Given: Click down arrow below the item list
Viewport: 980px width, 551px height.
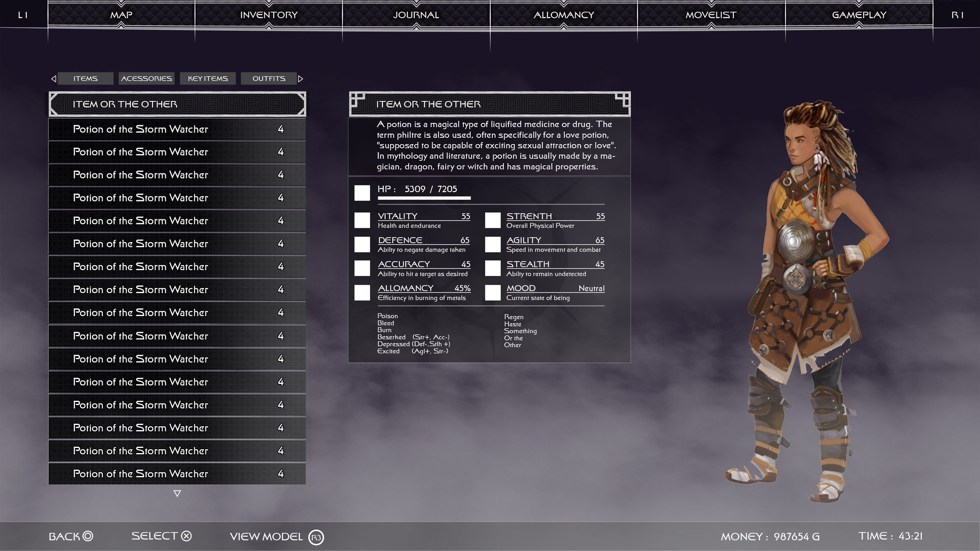Looking at the screenshot, I should pos(177,493).
